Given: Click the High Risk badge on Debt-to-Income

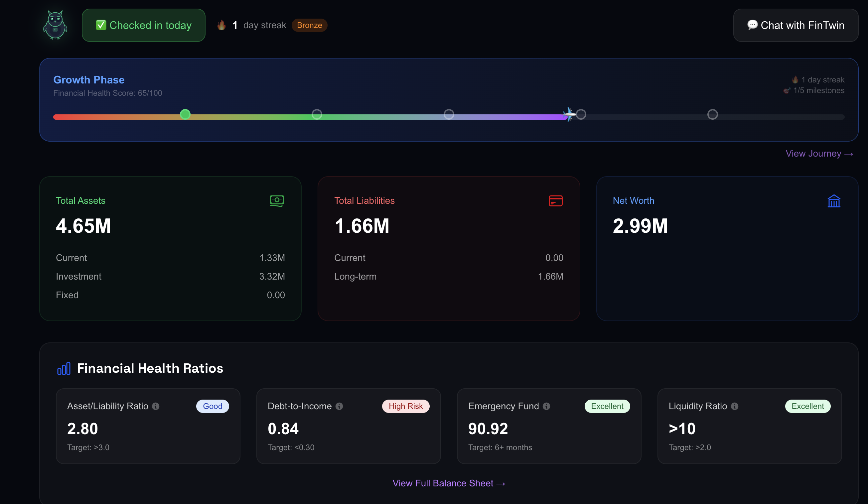Looking at the screenshot, I should tap(405, 406).
